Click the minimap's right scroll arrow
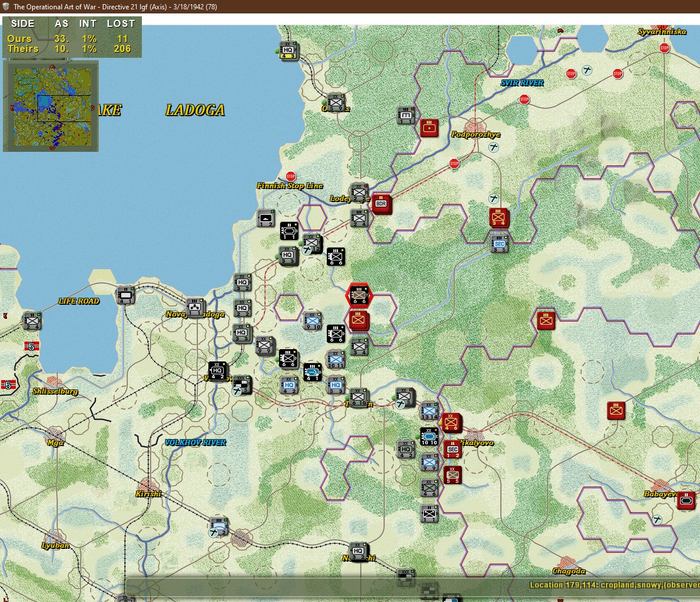Image resolution: width=700 pixels, height=602 pixels. [x=93, y=107]
